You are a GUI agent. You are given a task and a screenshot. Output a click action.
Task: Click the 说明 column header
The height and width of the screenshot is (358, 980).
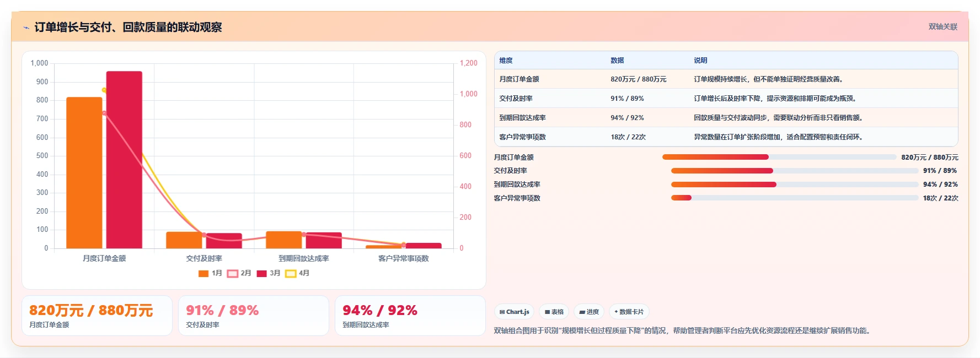tap(700, 61)
